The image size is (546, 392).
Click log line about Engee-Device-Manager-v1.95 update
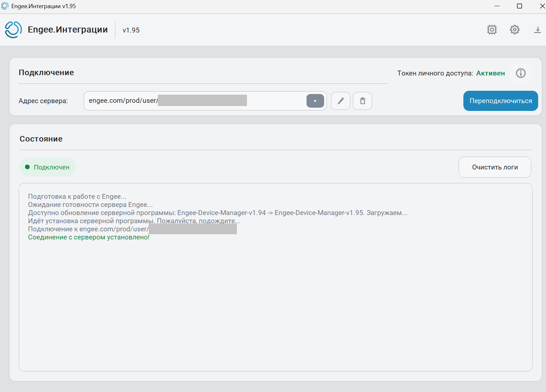click(218, 213)
